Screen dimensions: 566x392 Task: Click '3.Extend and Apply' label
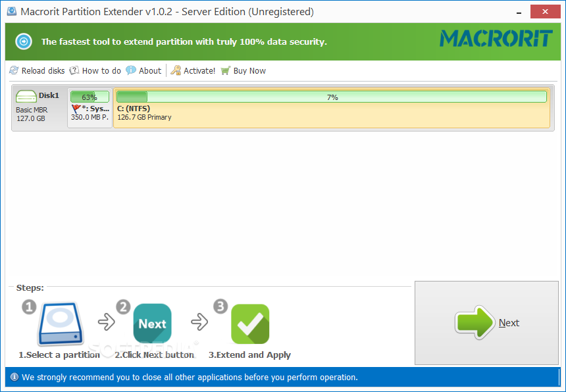250,355
